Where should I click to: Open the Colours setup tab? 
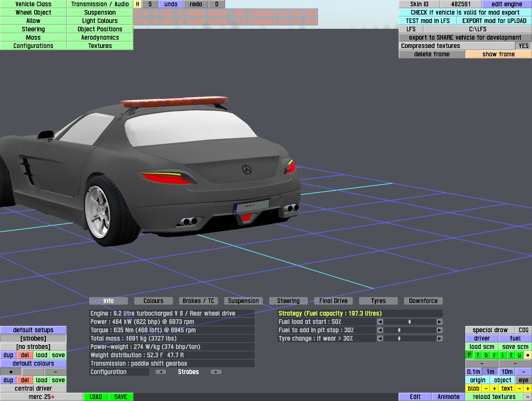(x=153, y=301)
